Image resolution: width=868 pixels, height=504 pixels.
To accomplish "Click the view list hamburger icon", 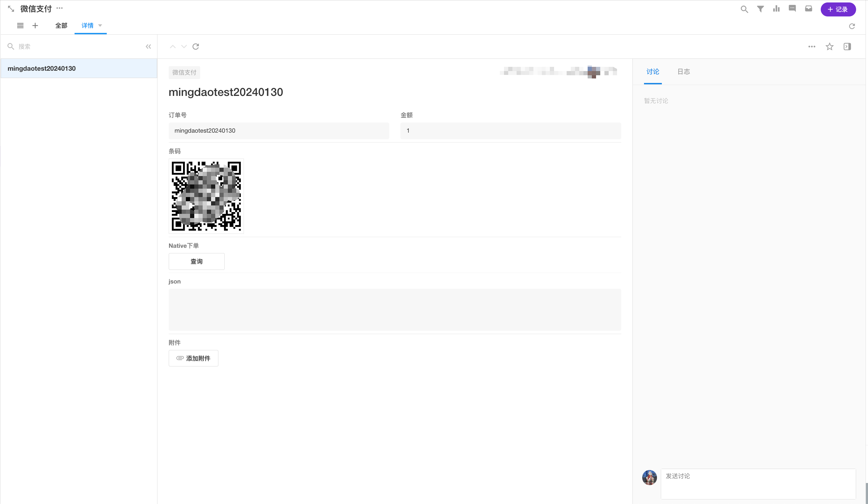I will pos(20,26).
